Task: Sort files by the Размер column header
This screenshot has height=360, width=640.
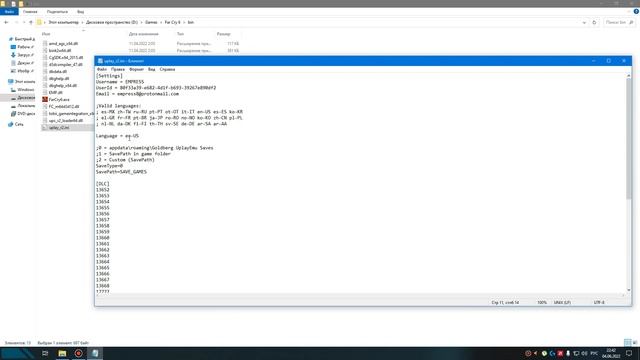Action: pyautogui.click(x=224, y=34)
